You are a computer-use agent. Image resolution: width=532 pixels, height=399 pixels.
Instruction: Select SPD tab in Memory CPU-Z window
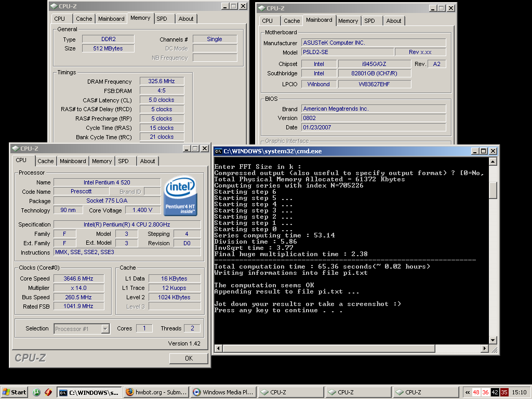pyautogui.click(x=162, y=19)
